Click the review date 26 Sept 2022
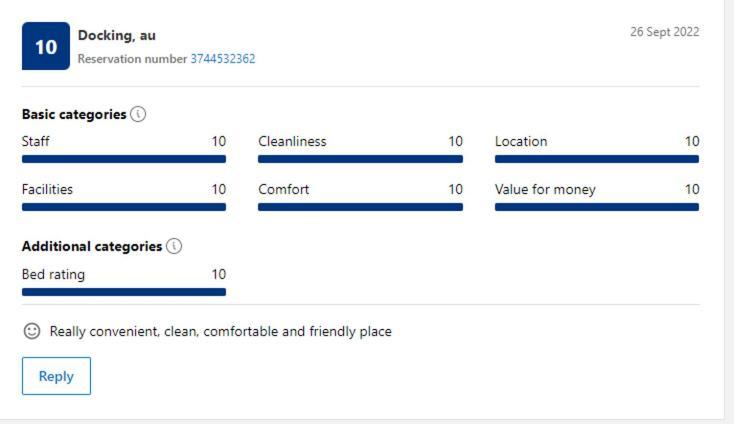Viewport: 734px width, 424px height. 664,32
